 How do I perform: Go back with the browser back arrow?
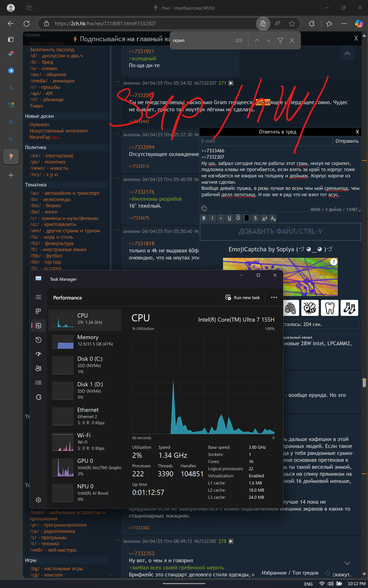[11, 23]
